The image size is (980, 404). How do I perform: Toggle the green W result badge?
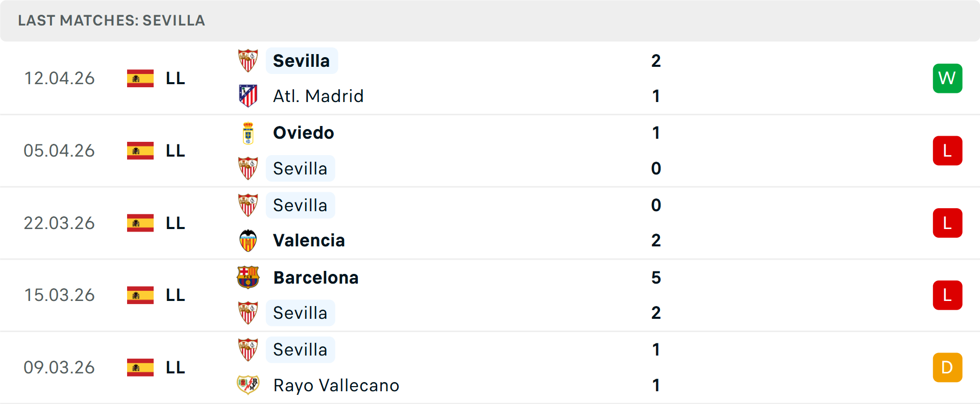pos(947,78)
